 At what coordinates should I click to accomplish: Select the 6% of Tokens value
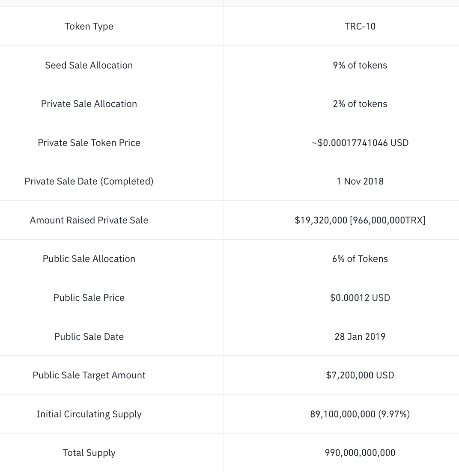(x=360, y=259)
